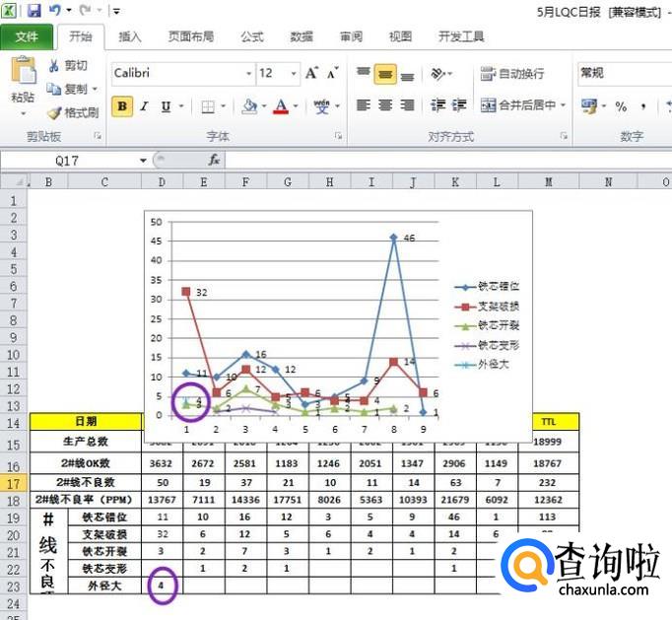This screenshot has height=620, width=672.
Task: Toggle bottom vertical alignment
Action: tap(407, 75)
